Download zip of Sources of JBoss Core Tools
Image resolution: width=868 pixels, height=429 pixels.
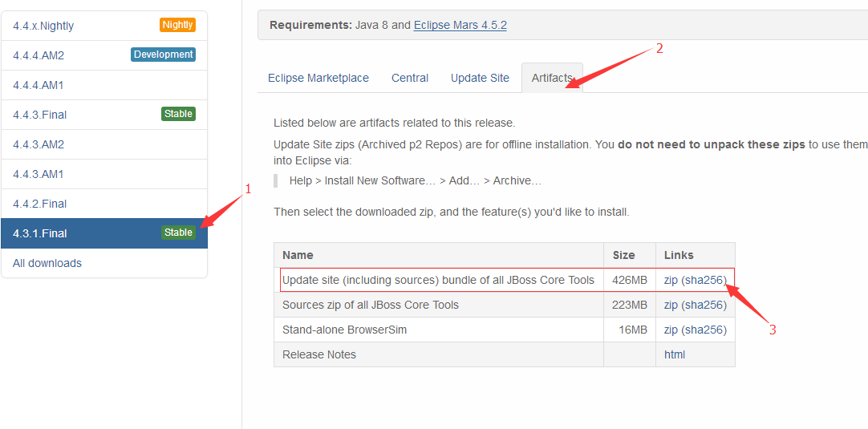(671, 305)
